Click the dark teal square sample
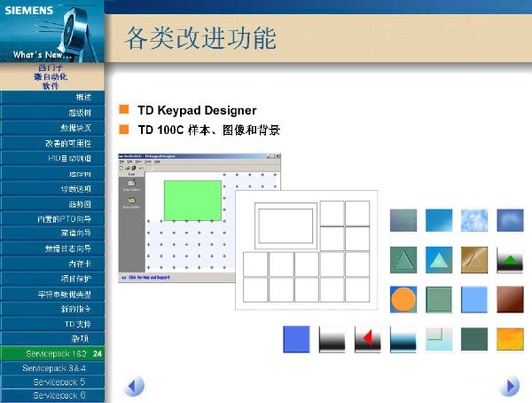The height and width of the screenshot is (403, 532). point(474,339)
